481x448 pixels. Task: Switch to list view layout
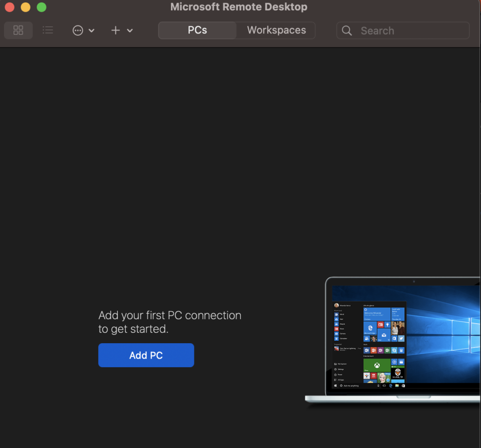48,30
